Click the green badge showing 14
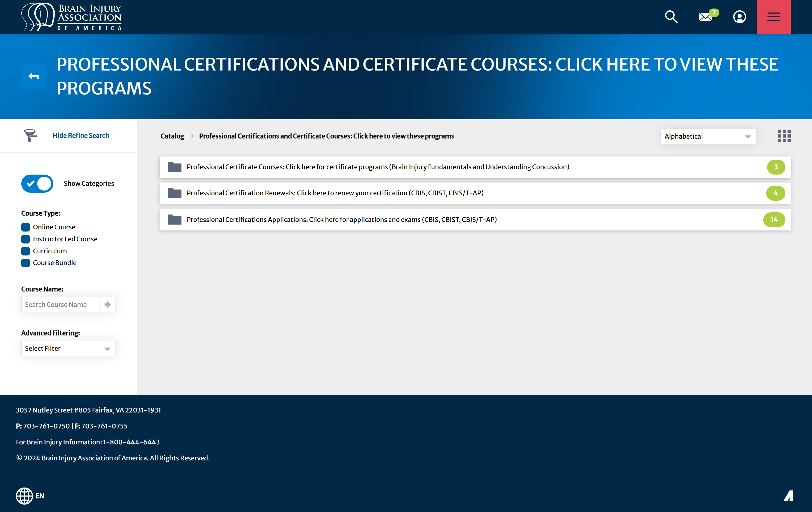Image resolution: width=812 pixels, height=512 pixels. [774, 220]
